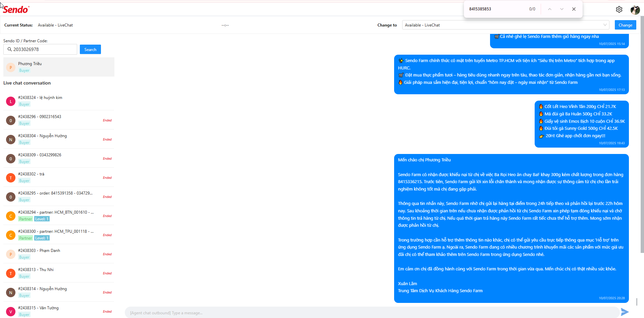The width and height of the screenshot is (644, 318).
Task: Open conversation #2438314 - Nguyễn Hường
Action: (x=59, y=292)
